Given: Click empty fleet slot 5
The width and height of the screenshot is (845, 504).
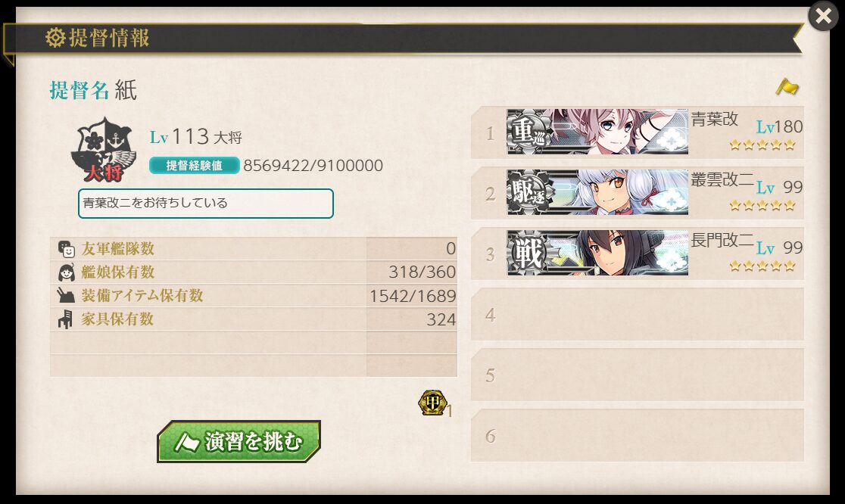Looking at the screenshot, I should click(x=638, y=375).
